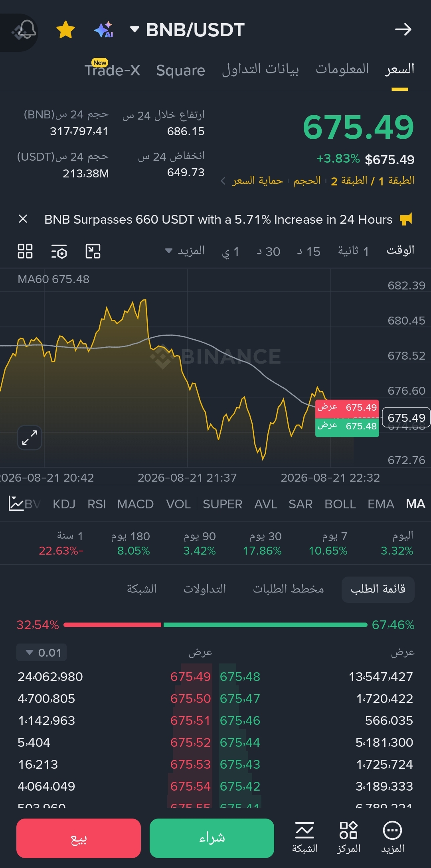Open the AI sparkle assistant icon
This screenshot has height=868, width=431.
tap(104, 30)
